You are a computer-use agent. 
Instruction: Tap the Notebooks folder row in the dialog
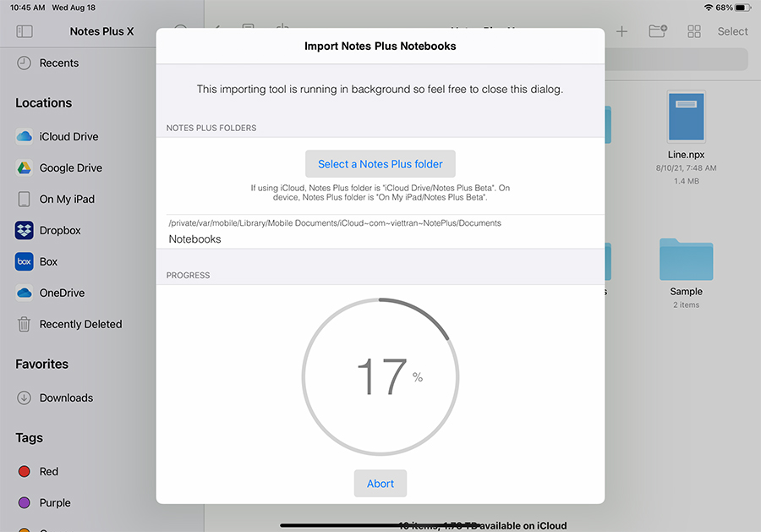pyautogui.click(x=380, y=239)
